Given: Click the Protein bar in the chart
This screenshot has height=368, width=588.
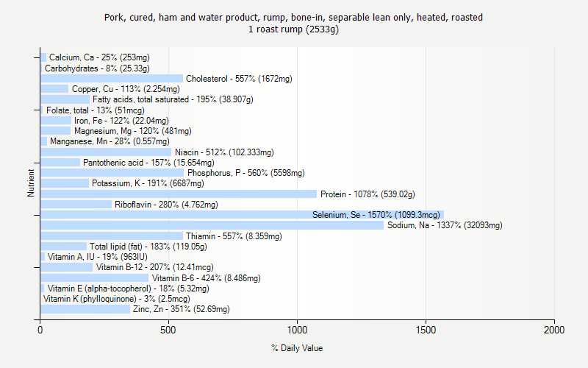Looking at the screenshot, I should (179, 194).
